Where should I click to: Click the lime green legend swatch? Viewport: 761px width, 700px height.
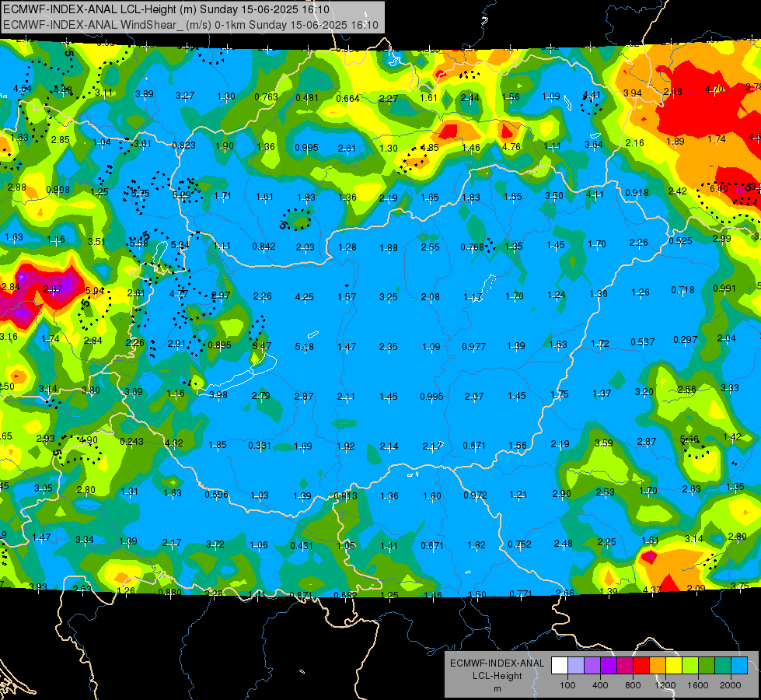690,665
